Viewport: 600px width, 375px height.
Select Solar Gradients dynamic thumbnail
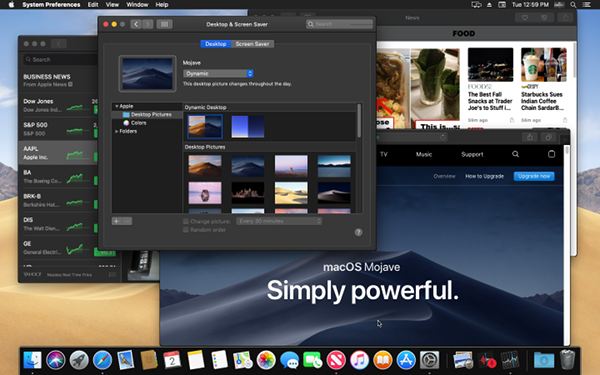click(x=248, y=127)
